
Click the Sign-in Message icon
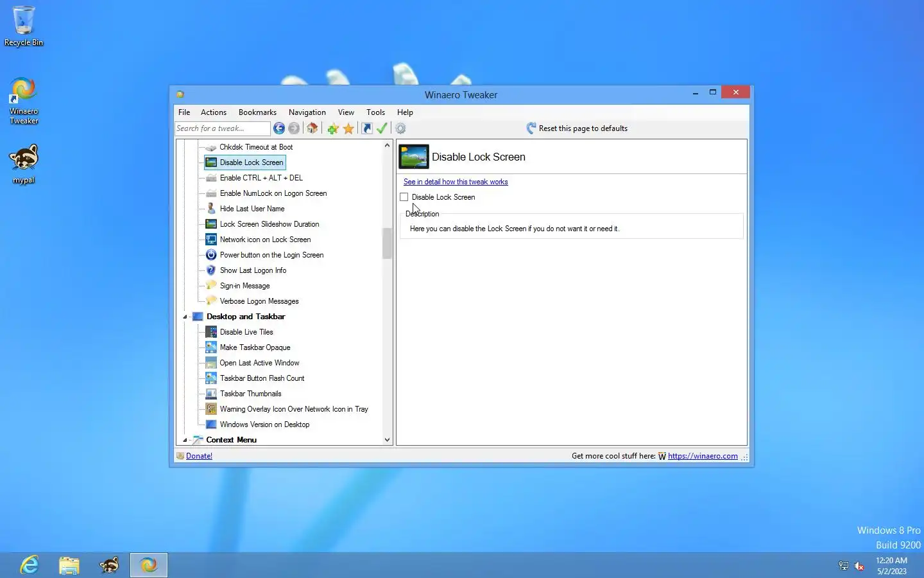pos(211,286)
